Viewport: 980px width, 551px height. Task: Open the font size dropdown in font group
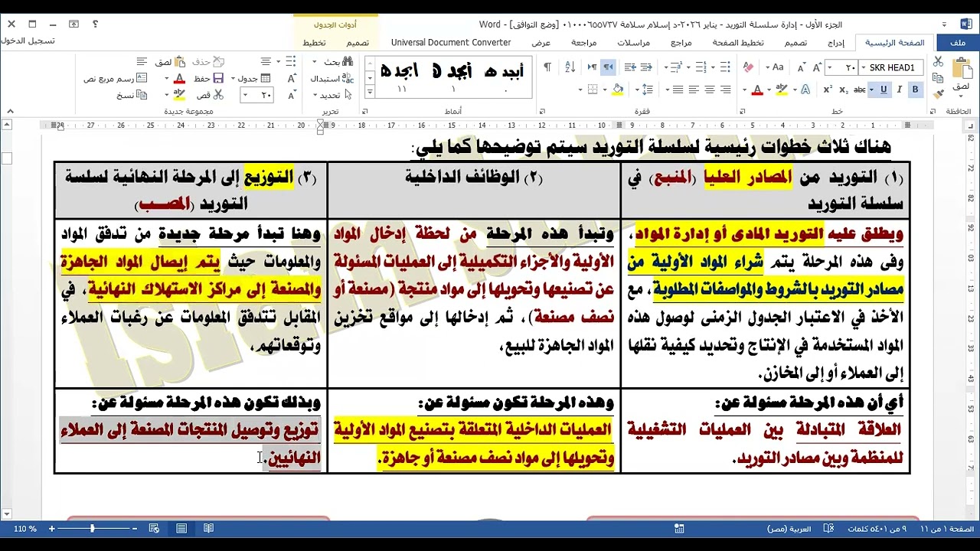point(829,67)
